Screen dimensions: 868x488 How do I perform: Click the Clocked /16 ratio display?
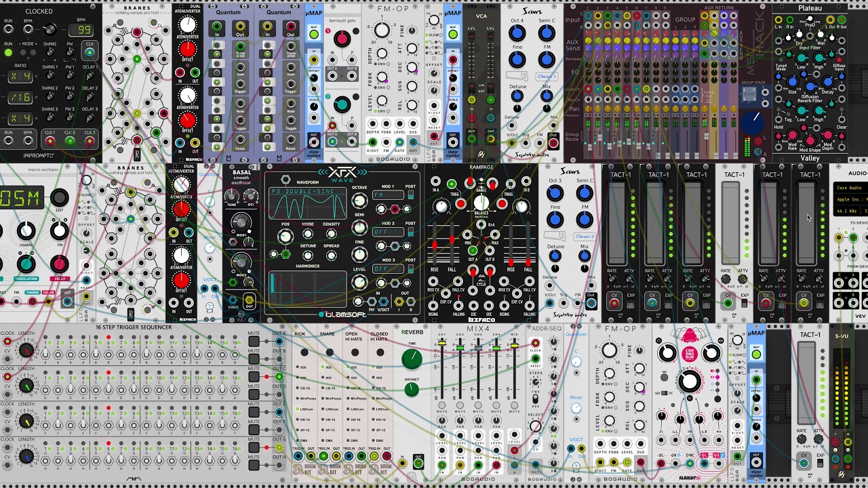[x=20, y=97]
